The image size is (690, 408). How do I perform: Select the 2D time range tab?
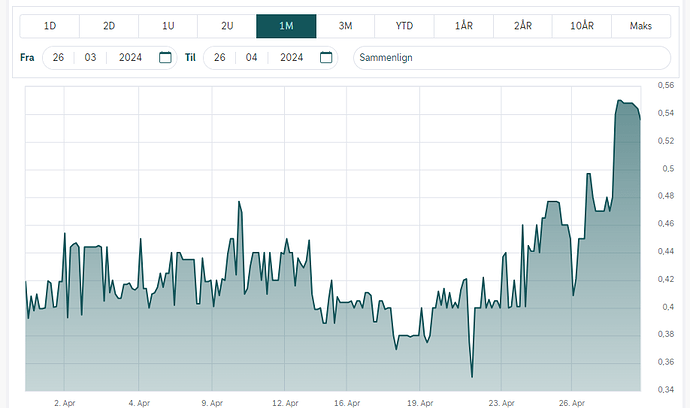[109, 26]
